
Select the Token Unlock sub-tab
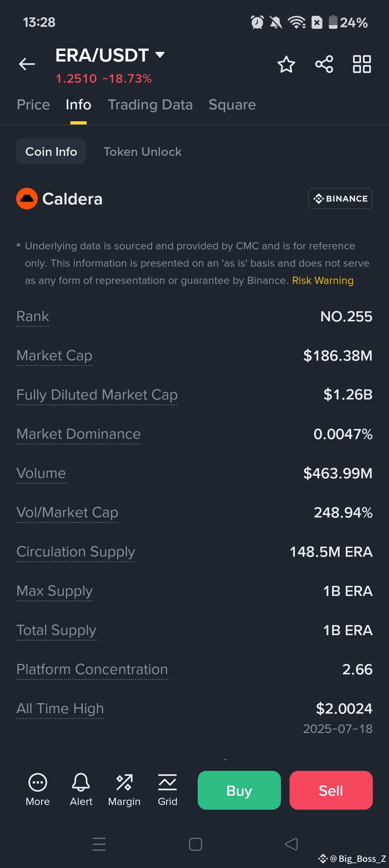point(143,152)
